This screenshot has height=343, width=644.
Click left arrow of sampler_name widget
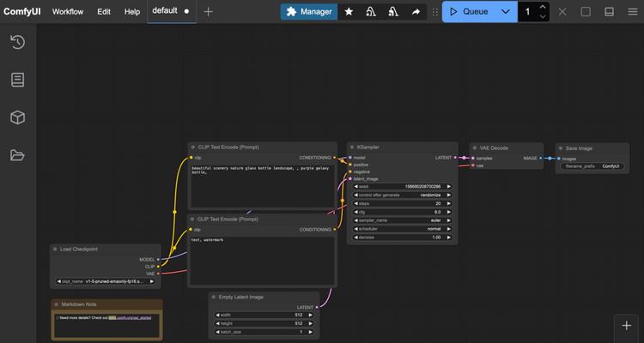[x=356, y=220]
